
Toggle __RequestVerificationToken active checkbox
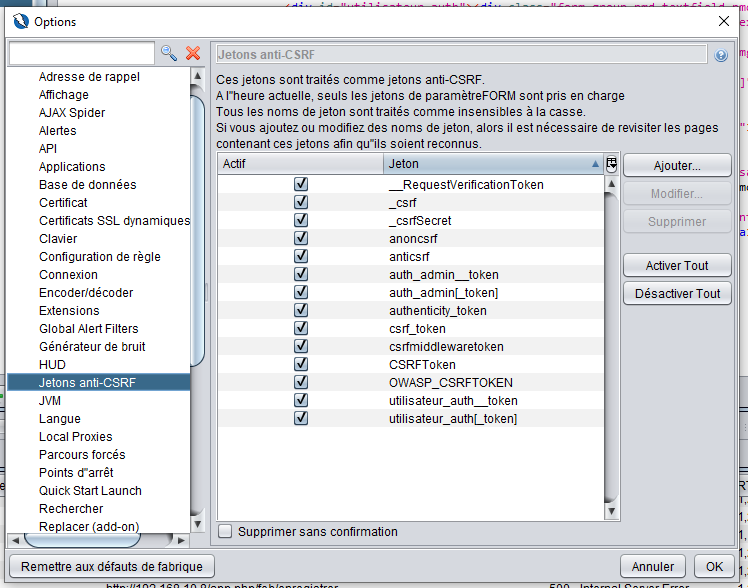point(301,184)
